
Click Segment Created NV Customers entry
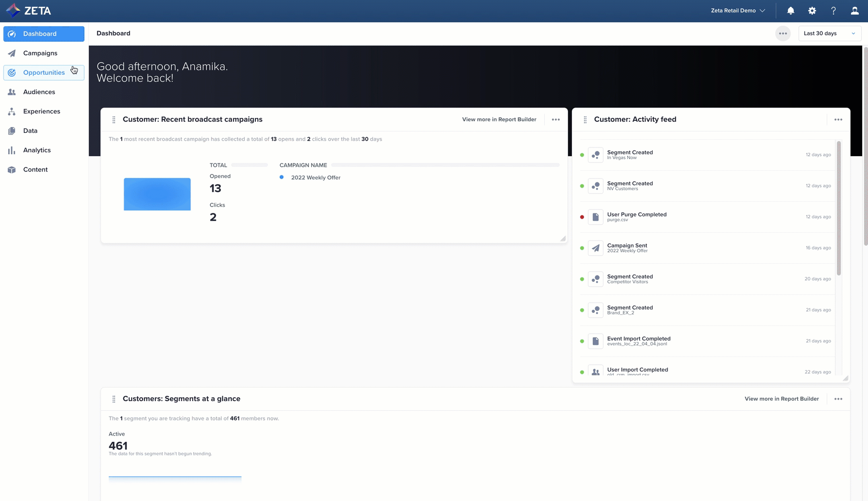pyautogui.click(x=706, y=186)
